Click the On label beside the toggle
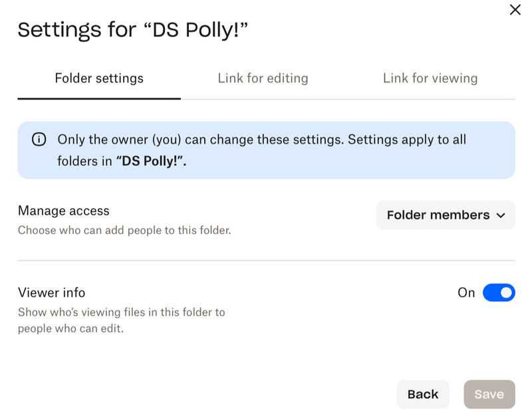The height and width of the screenshot is (418, 532). 466,292
